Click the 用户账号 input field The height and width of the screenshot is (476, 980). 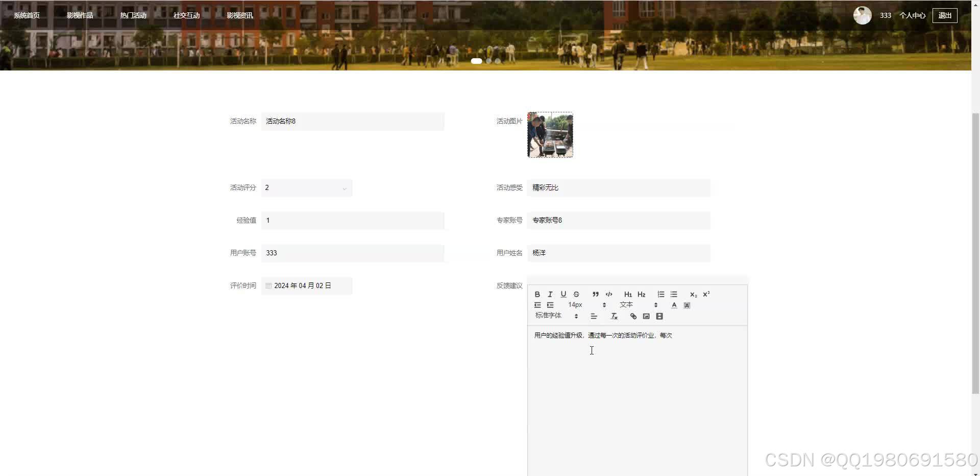(353, 253)
